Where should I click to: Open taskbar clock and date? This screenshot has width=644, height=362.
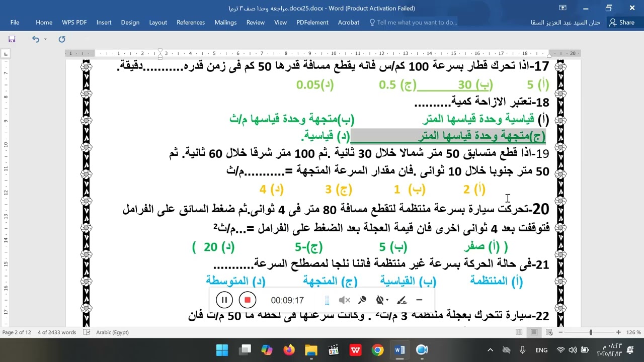tap(609, 350)
